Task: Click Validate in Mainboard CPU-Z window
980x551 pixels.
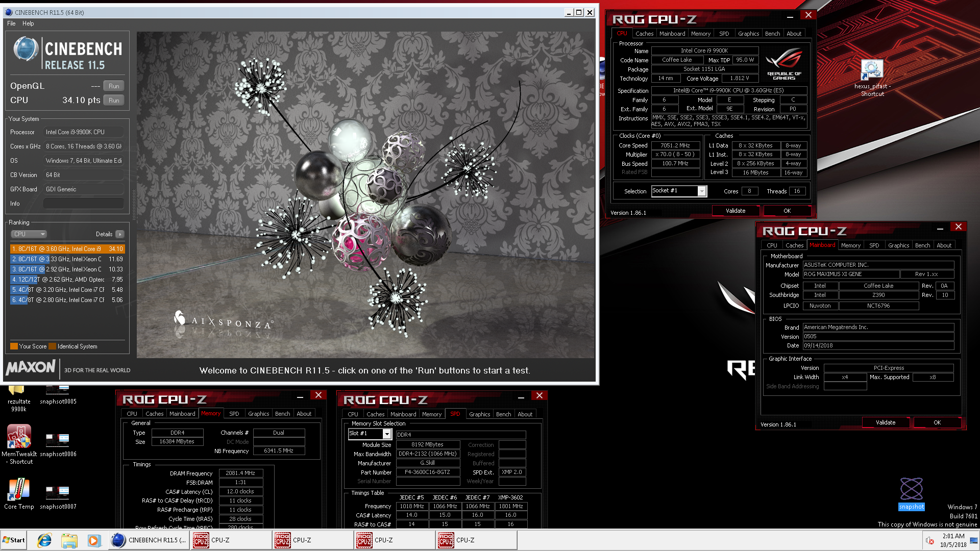Action: coord(886,422)
